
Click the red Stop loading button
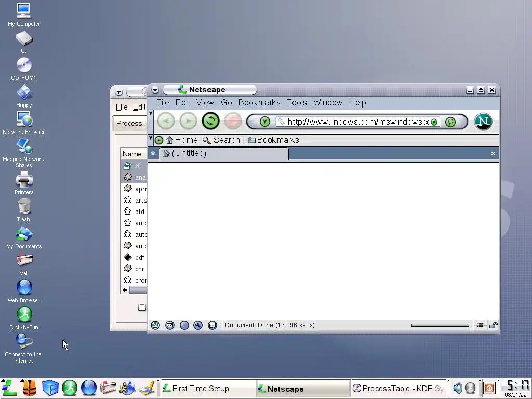pyautogui.click(x=233, y=121)
